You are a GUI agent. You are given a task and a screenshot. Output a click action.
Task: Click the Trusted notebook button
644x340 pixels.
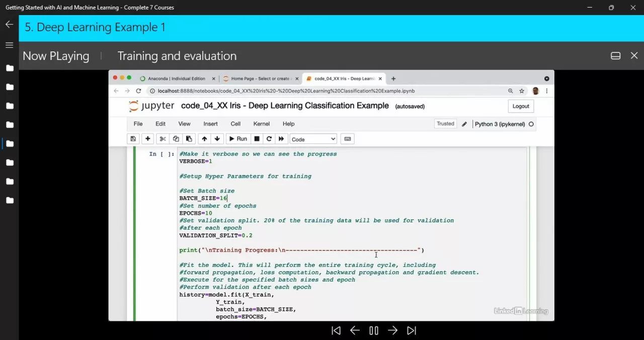(445, 124)
